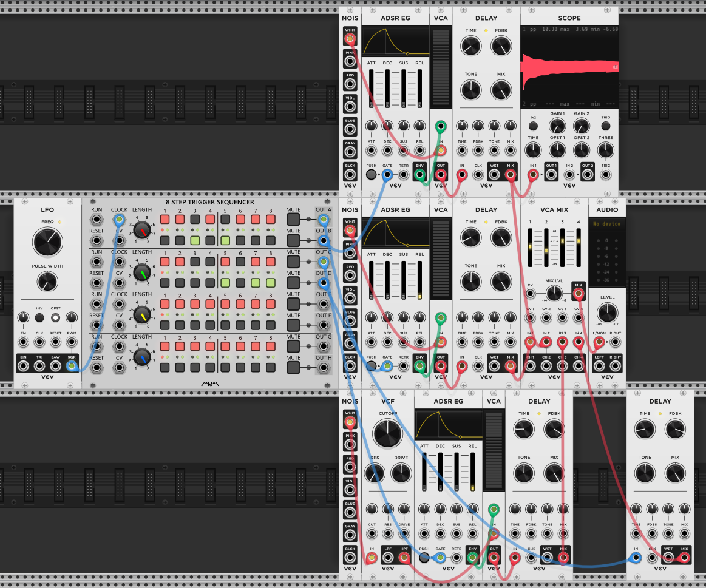Adjust the VCF CUTOFF knob

pyautogui.click(x=388, y=433)
